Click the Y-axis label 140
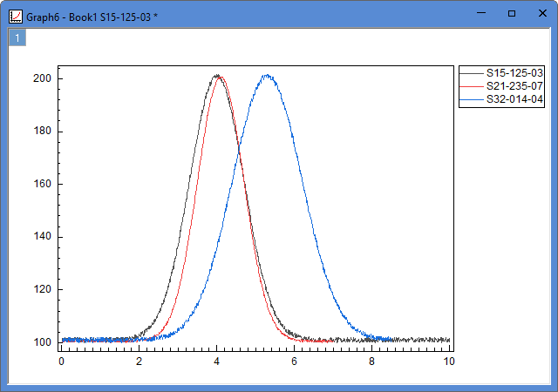 [43, 237]
